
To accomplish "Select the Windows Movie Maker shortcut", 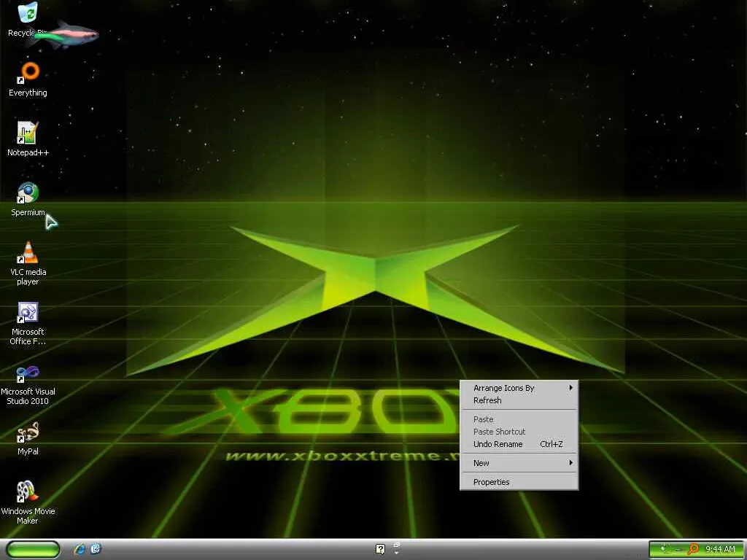I will [x=28, y=502].
